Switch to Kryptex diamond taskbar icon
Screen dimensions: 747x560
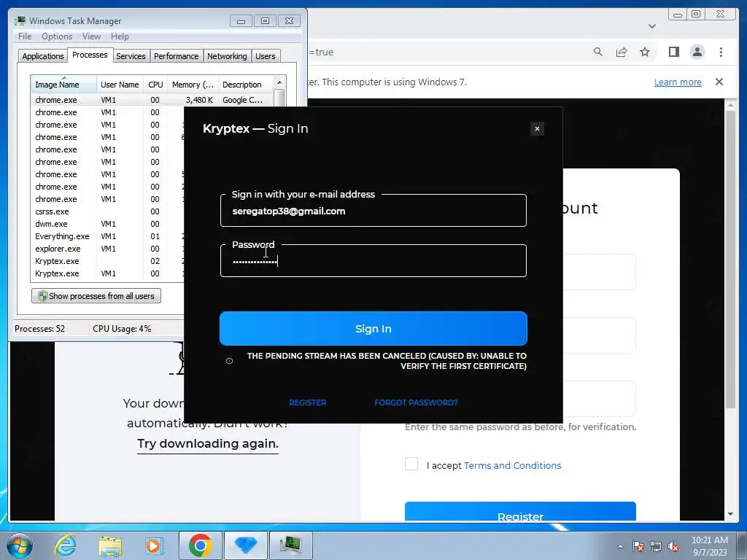(x=245, y=545)
